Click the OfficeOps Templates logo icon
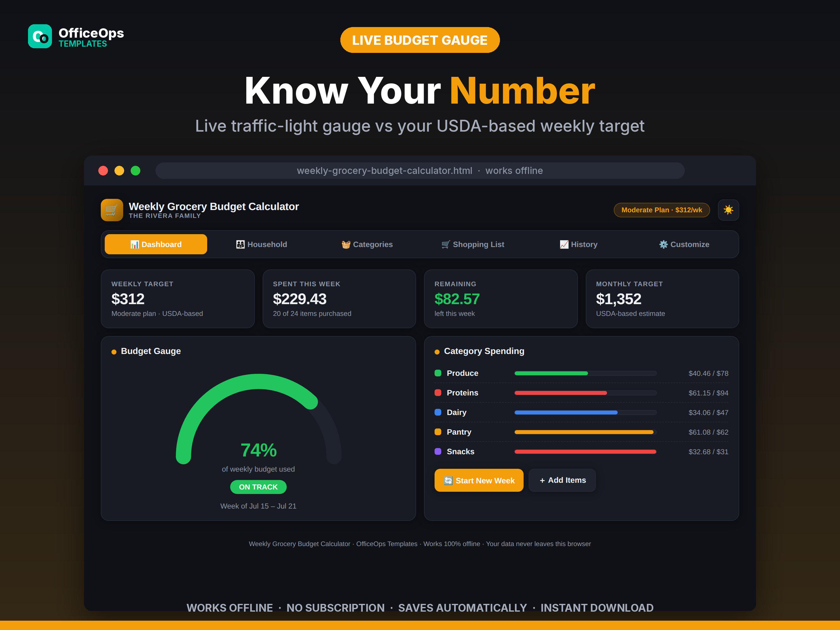This screenshot has width=840, height=630. point(40,36)
